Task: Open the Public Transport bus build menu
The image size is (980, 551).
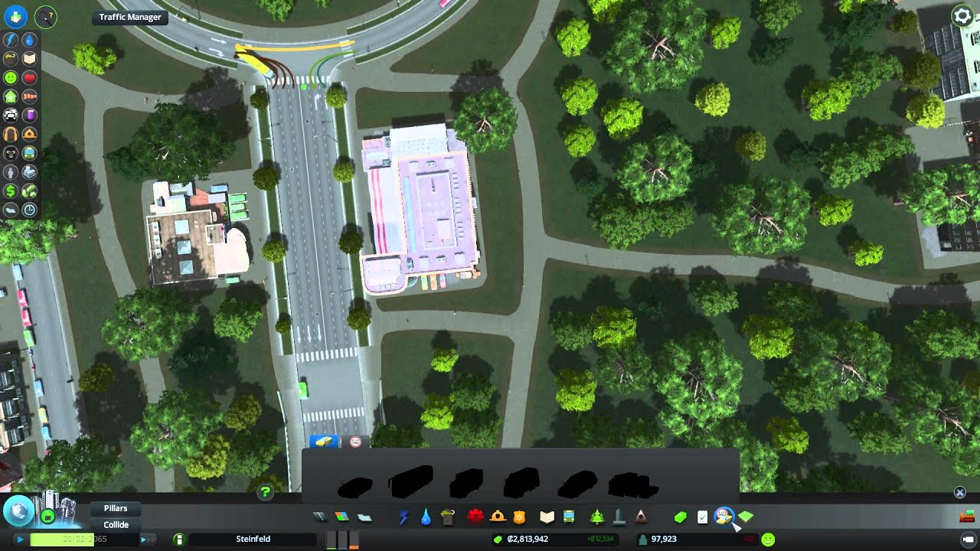Action: pyautogui.click(x=569, y=517)
